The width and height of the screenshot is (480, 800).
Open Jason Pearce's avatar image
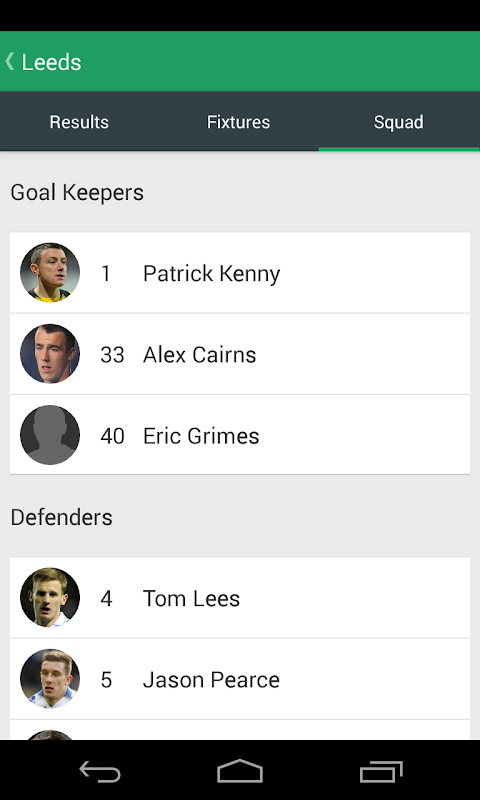[x=50, y=679]
